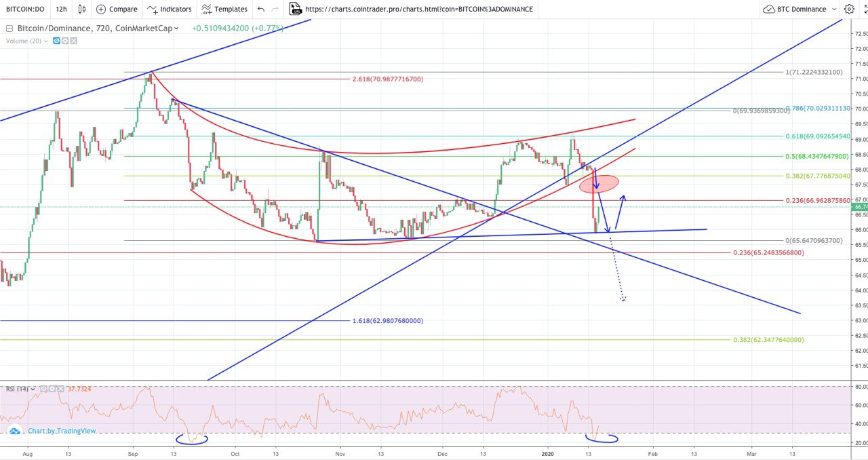The image size is (868, 460).
Task: Redo the last chart action
Action: pos(275,9)
